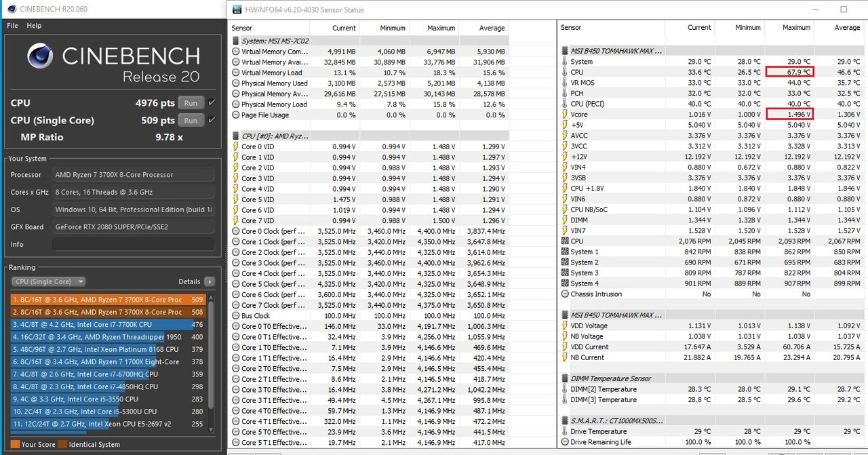
Task: Select the Ryzen 7 1700X Eight-Core ranking row
Action: tap(108, 361)
